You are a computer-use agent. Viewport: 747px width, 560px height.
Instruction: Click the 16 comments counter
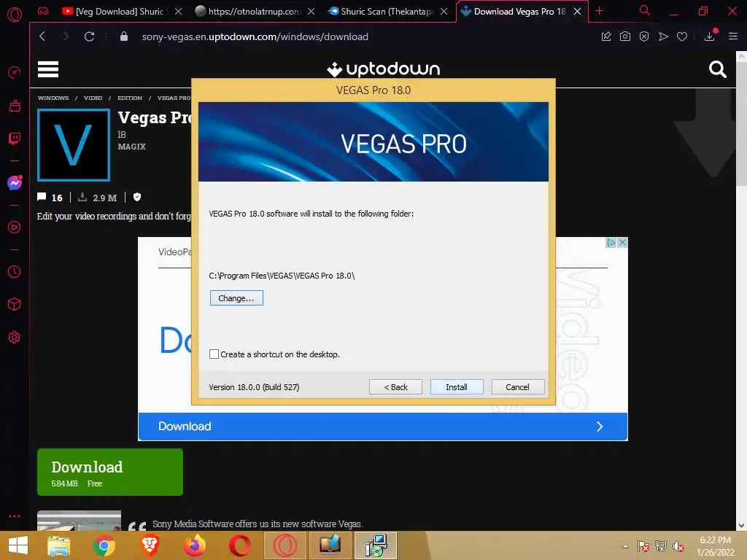coord(50,197)
